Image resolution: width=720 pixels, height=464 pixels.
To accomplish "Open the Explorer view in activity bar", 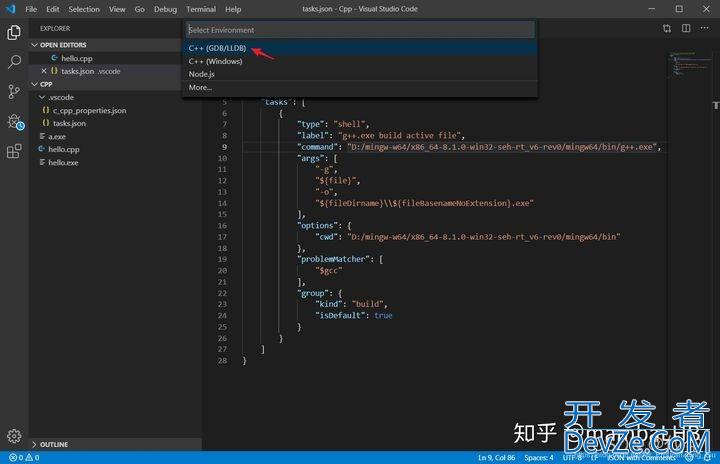I will tap(14, 33).
